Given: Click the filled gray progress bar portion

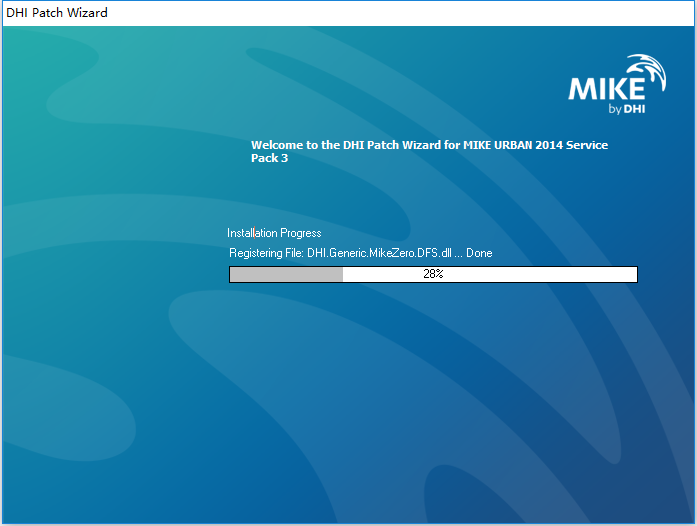Looking at the screenshot, I should [x=286, y=274].
